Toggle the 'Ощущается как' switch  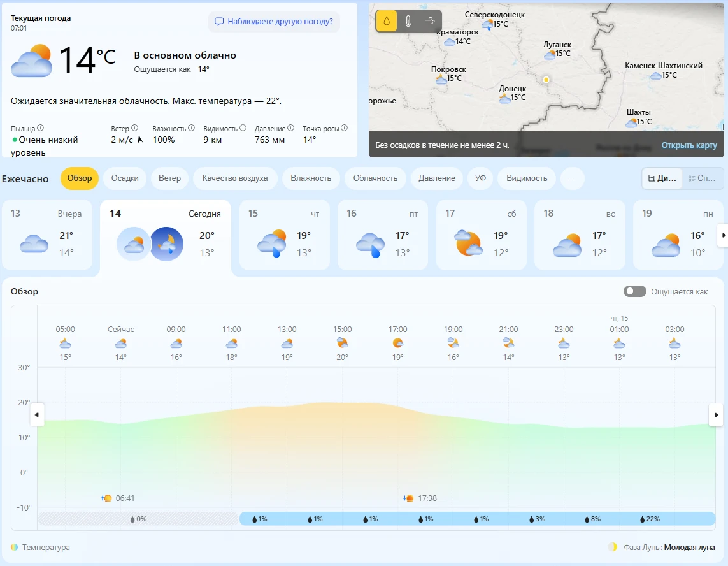tap(634, 291)
